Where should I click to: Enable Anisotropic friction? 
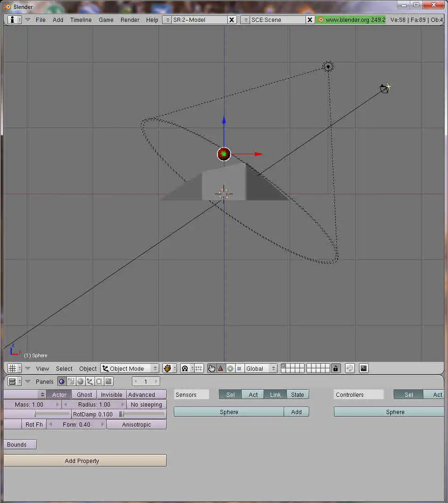[x=136, y=424]
